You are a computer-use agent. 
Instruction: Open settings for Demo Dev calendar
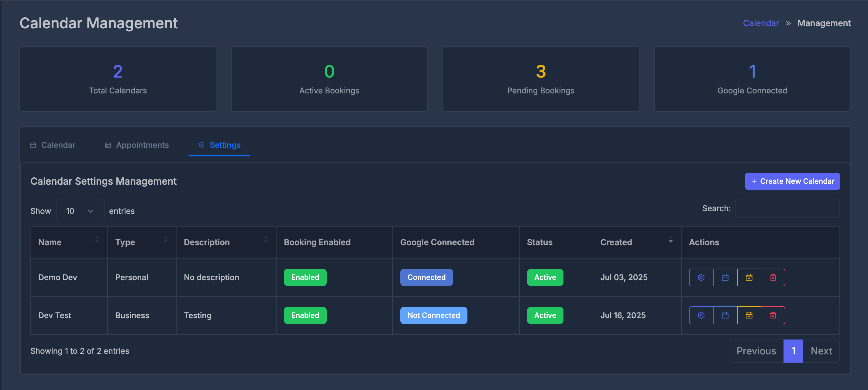point(701,277)
